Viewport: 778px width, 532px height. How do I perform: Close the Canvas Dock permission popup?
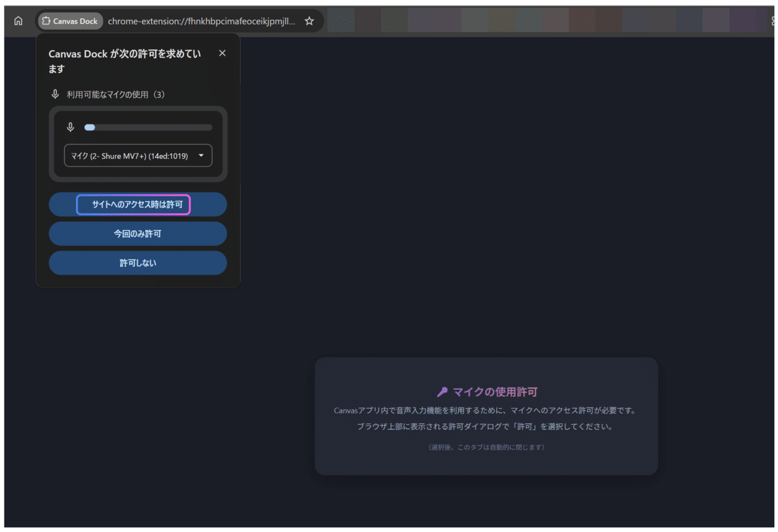222,53
